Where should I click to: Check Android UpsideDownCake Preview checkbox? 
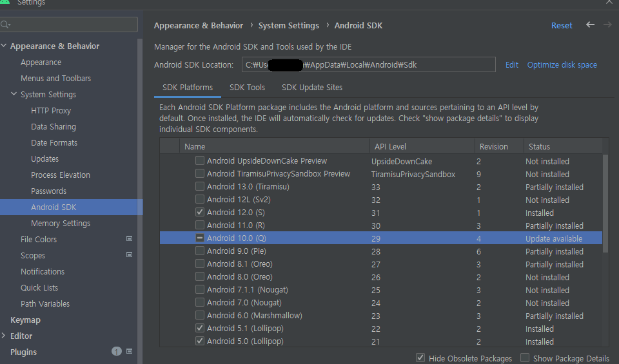pos(200,160)
